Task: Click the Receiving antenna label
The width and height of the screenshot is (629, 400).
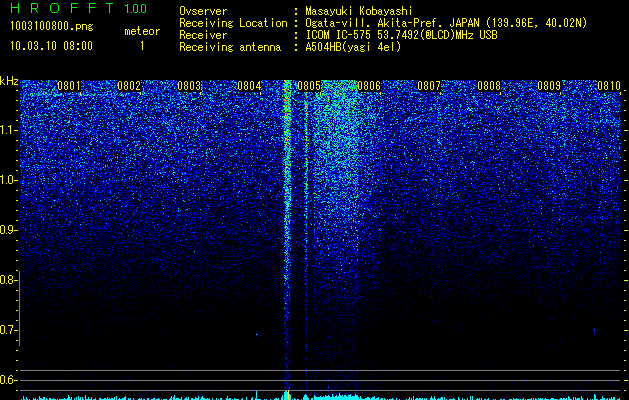Action: (230, 47)
